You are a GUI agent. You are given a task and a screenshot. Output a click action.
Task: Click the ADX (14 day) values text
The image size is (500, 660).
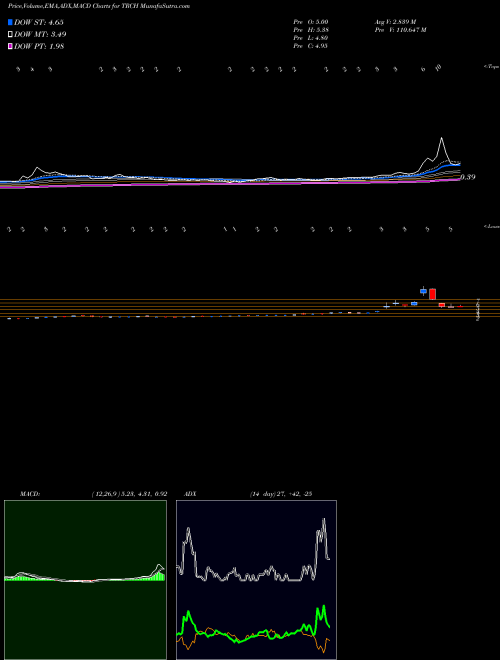pos(281,494)
